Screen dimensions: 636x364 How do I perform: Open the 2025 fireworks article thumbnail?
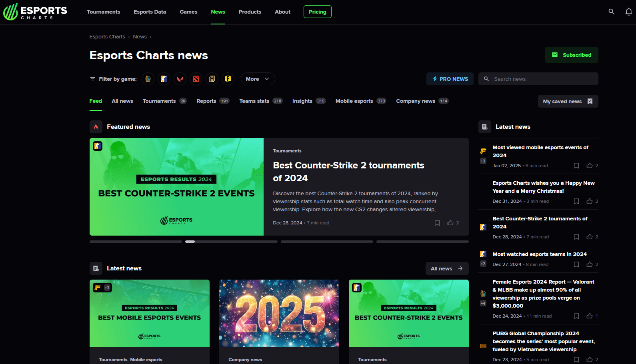click(279, 313)
